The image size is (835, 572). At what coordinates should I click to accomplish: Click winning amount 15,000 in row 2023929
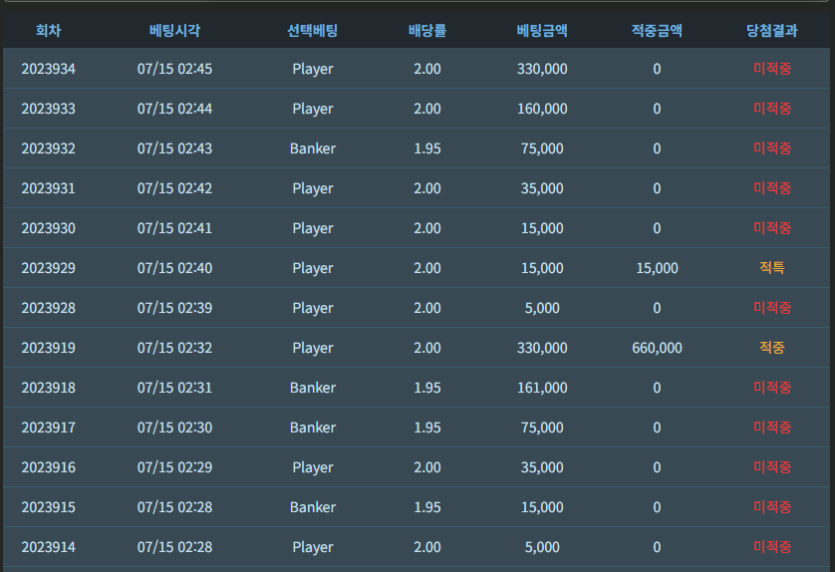[657, 268]
